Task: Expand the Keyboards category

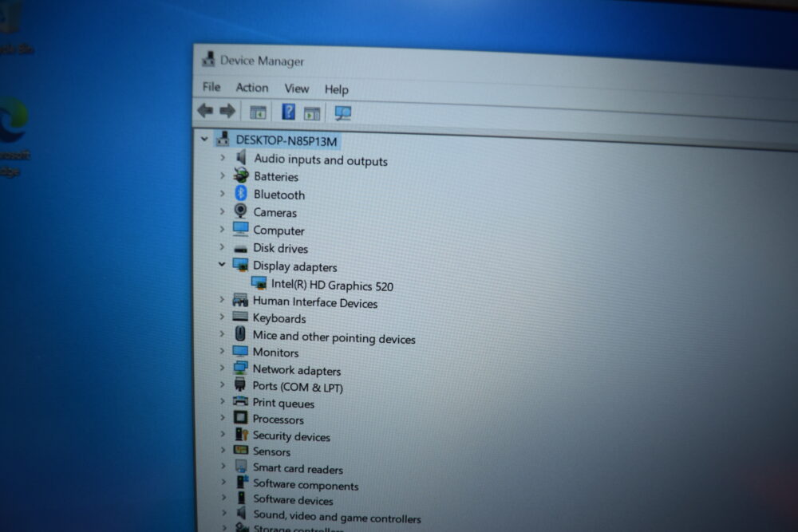Action: coord(222,317)
